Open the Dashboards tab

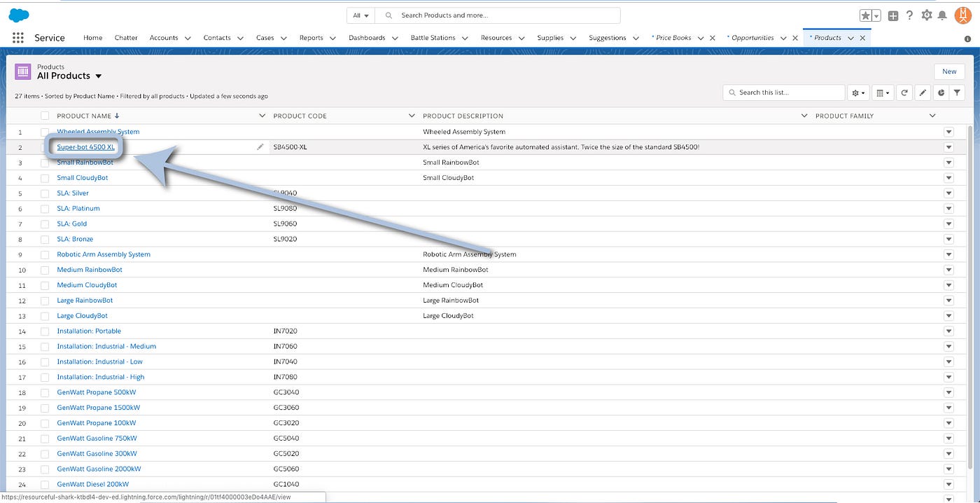(x=367, y=38)
